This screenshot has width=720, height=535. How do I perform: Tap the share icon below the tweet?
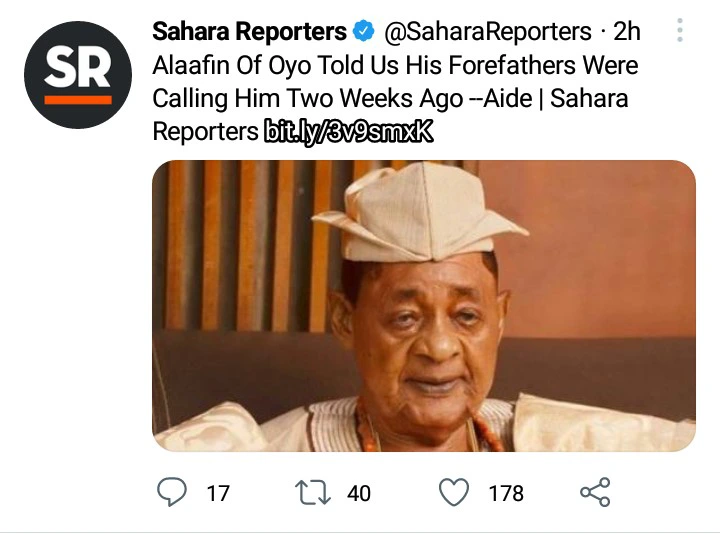tap(595, 491)
